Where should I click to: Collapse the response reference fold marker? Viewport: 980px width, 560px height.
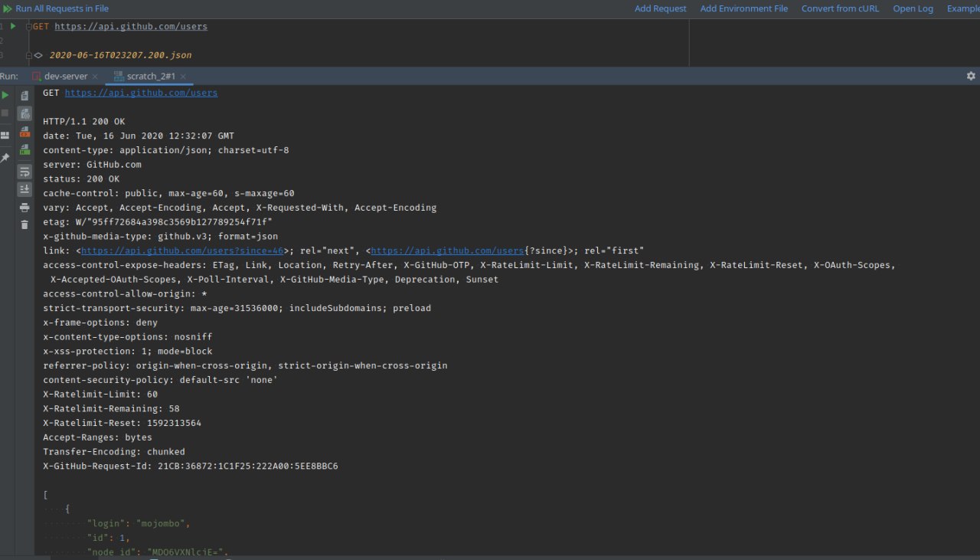tap(29, 55)
